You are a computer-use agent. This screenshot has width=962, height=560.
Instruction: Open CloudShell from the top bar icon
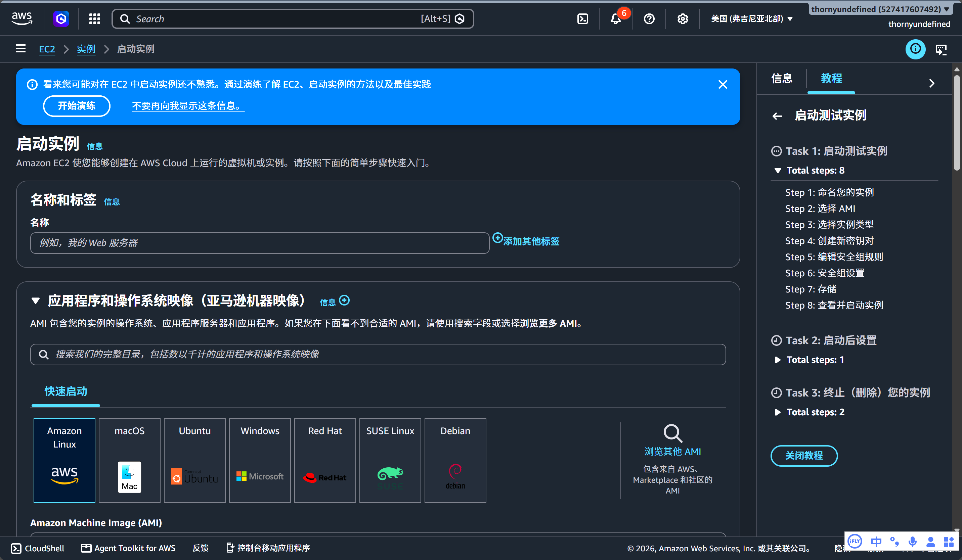tap(582, 19)
